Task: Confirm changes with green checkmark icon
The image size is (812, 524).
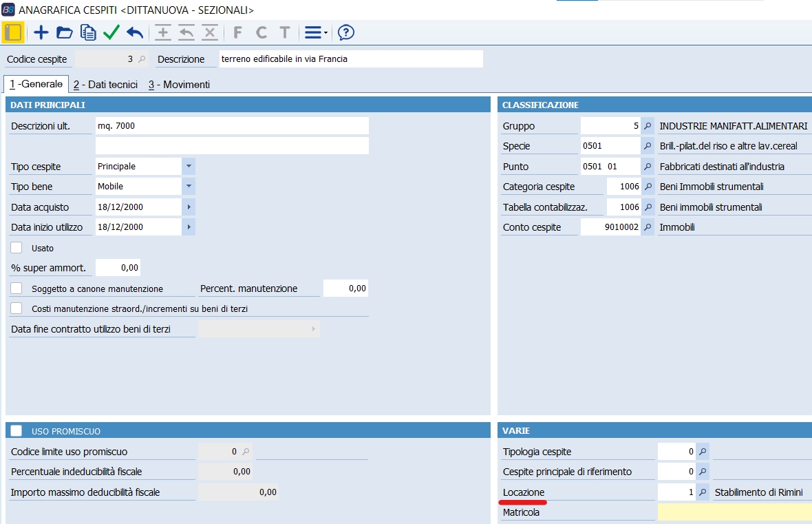Action: coord(111,32)
